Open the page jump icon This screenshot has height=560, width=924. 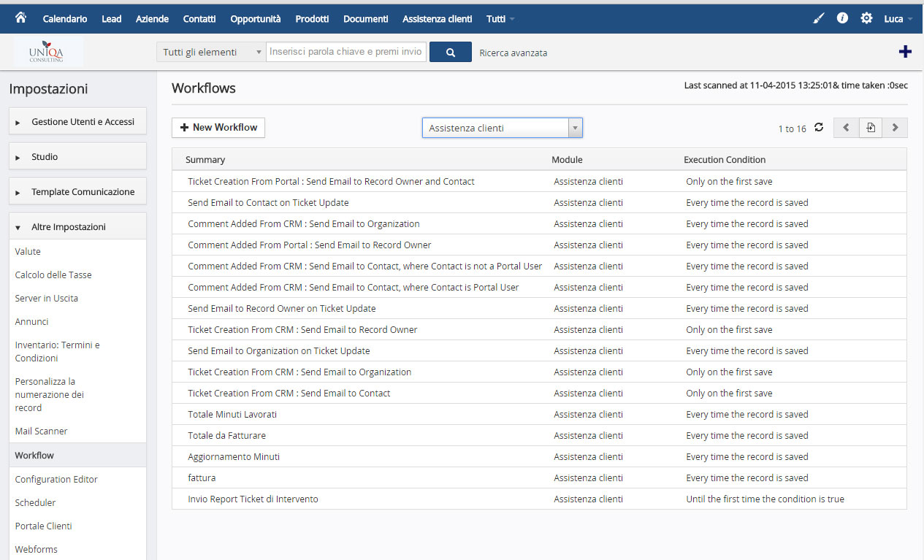871,128
